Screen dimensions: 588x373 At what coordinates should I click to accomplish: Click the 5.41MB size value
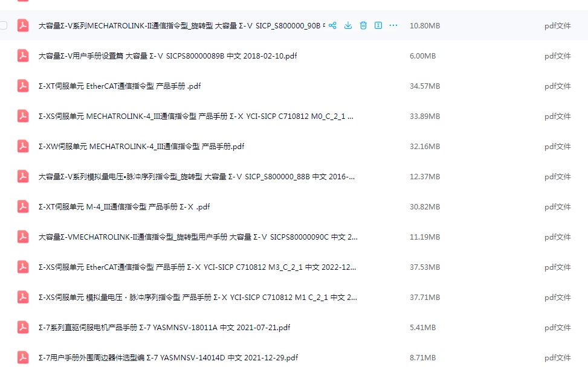click(x=422, y=327)
